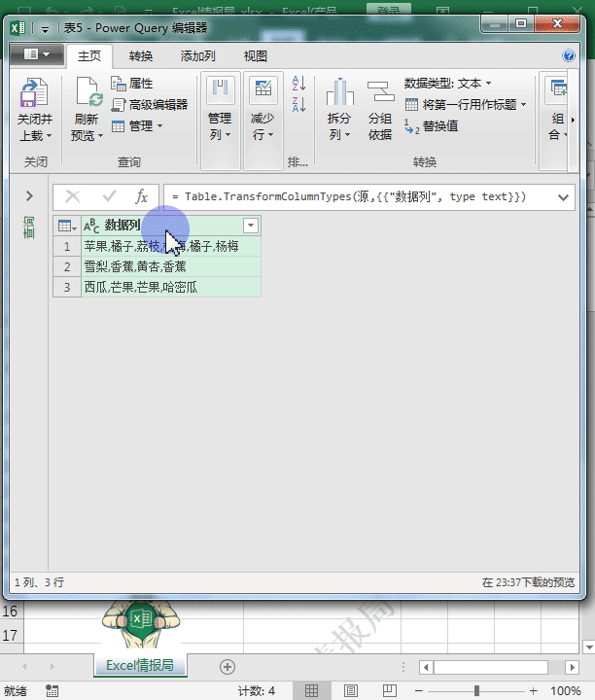
Task: Click Use First Row as Headers (将第一行用作标题)
Action: 466,104
